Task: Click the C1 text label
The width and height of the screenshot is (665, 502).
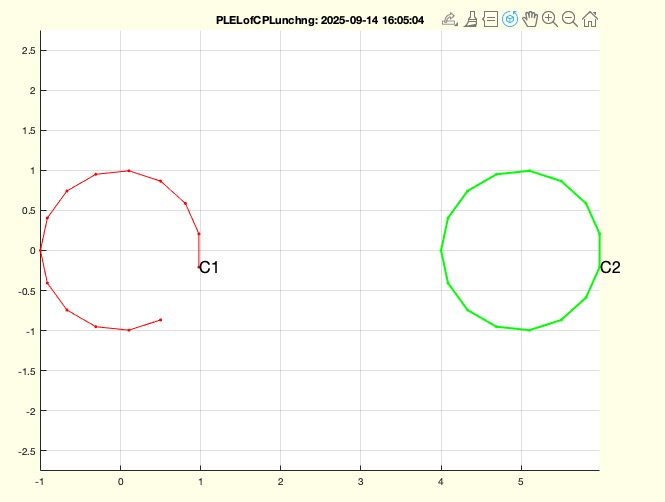Action: click(x=209, y=268)
